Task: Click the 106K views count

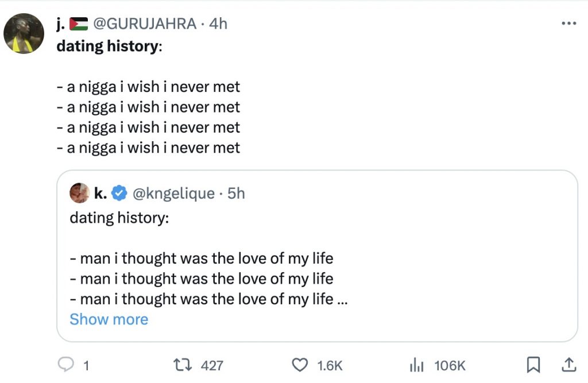Action: pos(450,365)
